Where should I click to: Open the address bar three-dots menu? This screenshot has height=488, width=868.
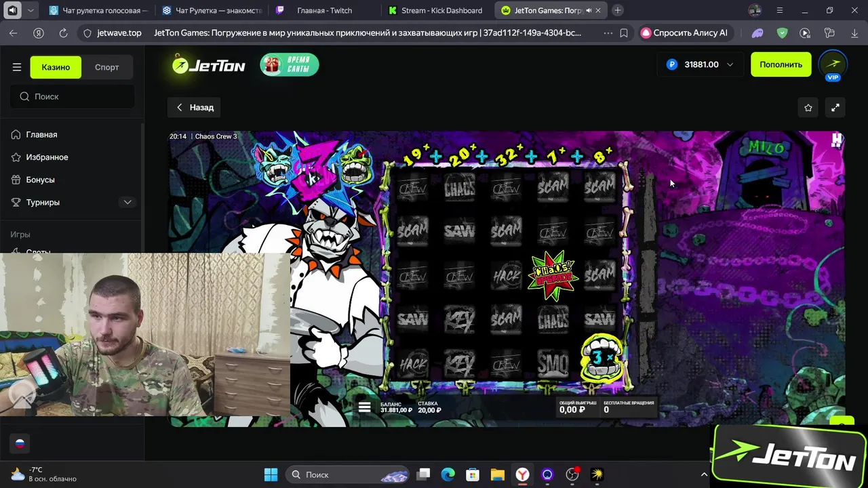tap(608, 33)
